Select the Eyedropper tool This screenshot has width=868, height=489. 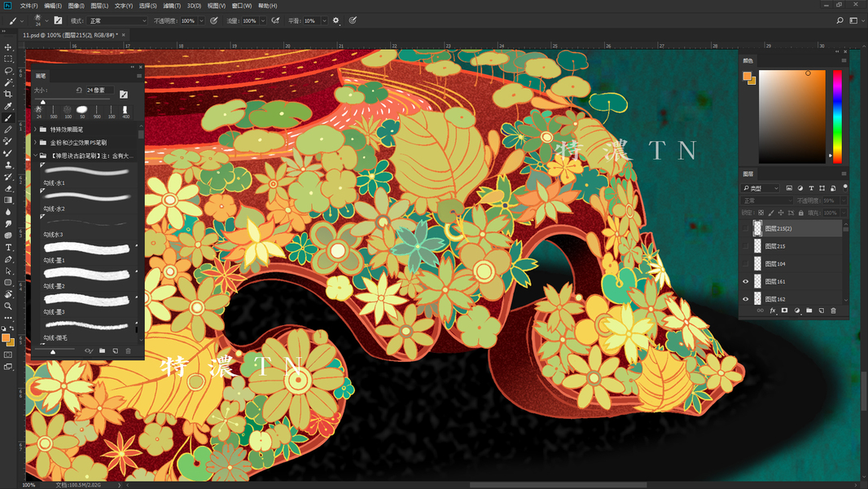coord(8,106)
